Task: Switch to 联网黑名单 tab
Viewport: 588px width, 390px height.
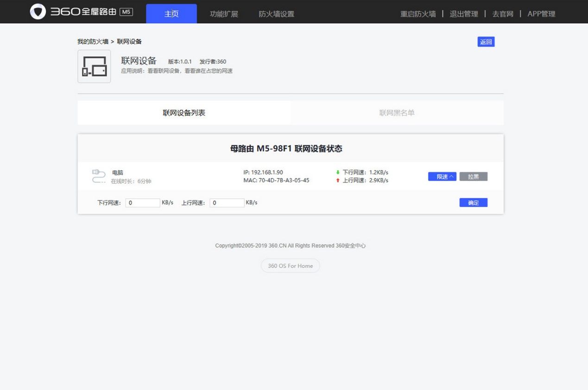Action: pyautogui.click(x=397, y=113)
